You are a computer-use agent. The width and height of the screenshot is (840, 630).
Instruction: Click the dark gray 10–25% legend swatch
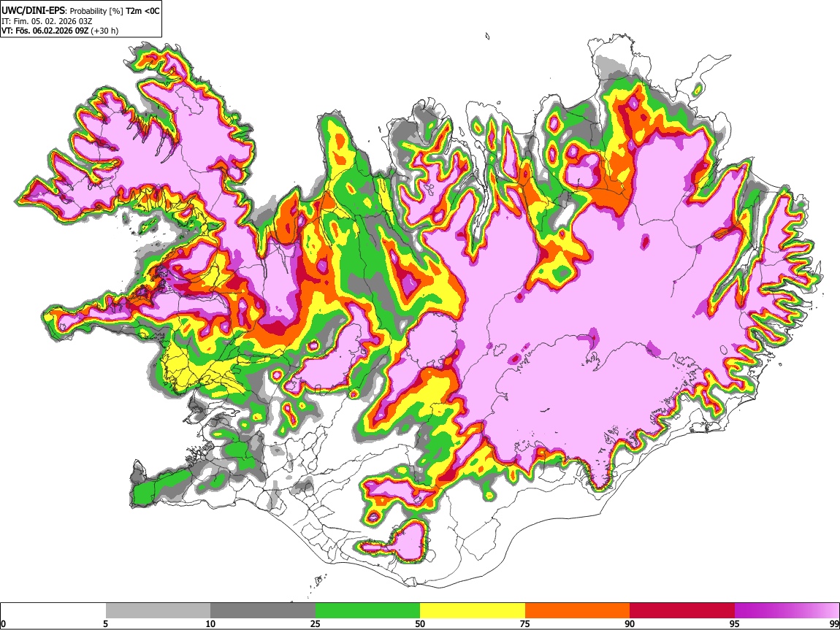(x=263, y=610)
